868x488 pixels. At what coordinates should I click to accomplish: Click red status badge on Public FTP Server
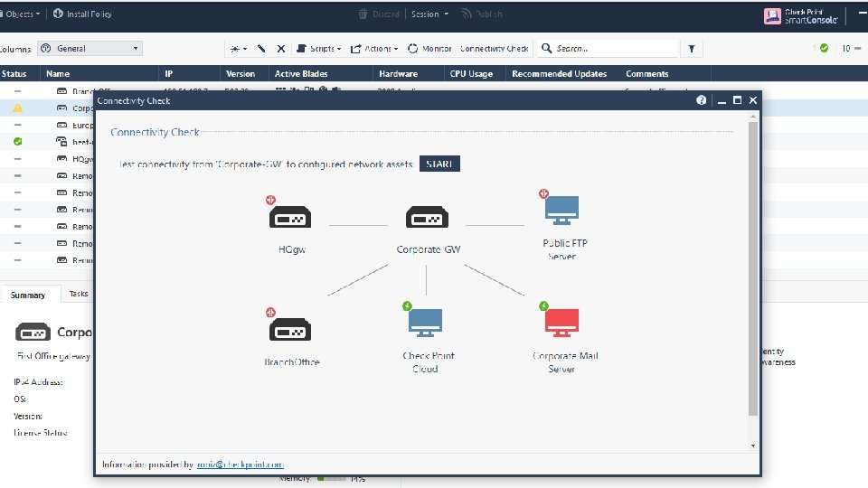click(x=543, y=193)
